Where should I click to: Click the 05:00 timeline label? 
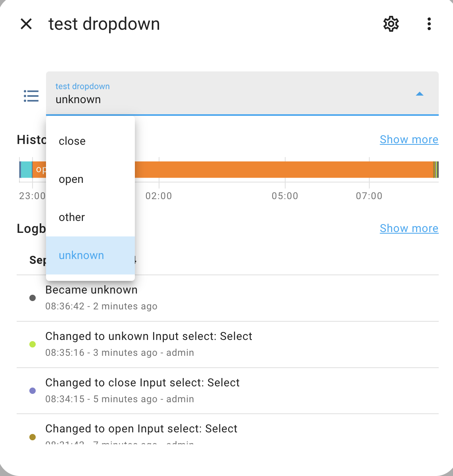[x=285, y=196]
